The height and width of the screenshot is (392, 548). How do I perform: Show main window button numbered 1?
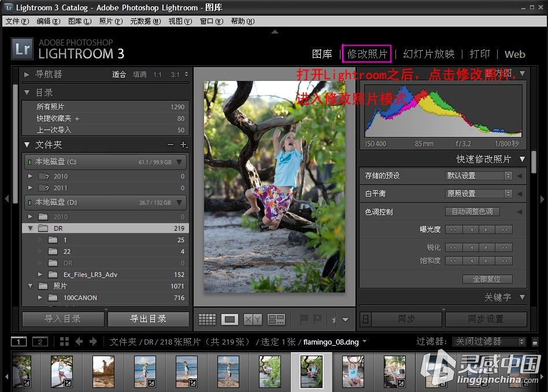(19, 342)
